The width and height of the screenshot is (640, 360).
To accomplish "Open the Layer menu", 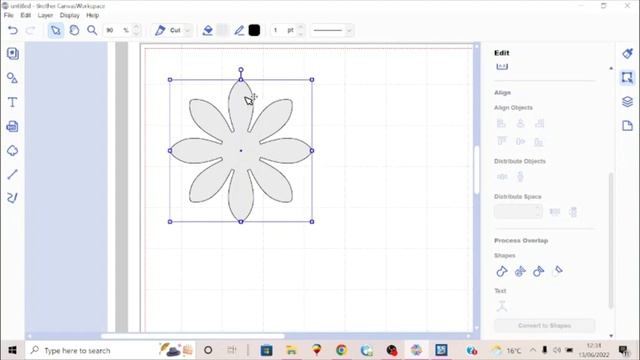I will pos(45,15).
